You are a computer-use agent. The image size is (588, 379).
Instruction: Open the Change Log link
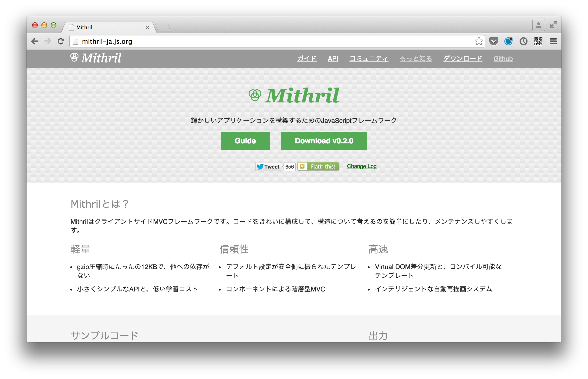point(362,166)
